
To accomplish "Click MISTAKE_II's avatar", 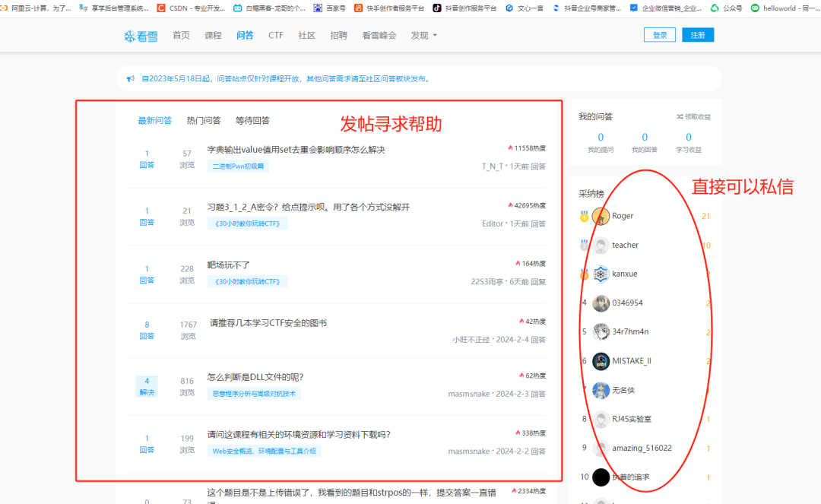I will pos(601,361).
